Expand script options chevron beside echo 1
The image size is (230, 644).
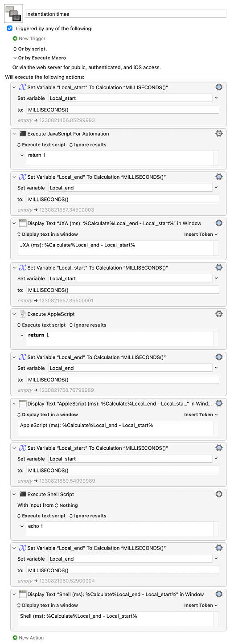[x=22, y=526]
